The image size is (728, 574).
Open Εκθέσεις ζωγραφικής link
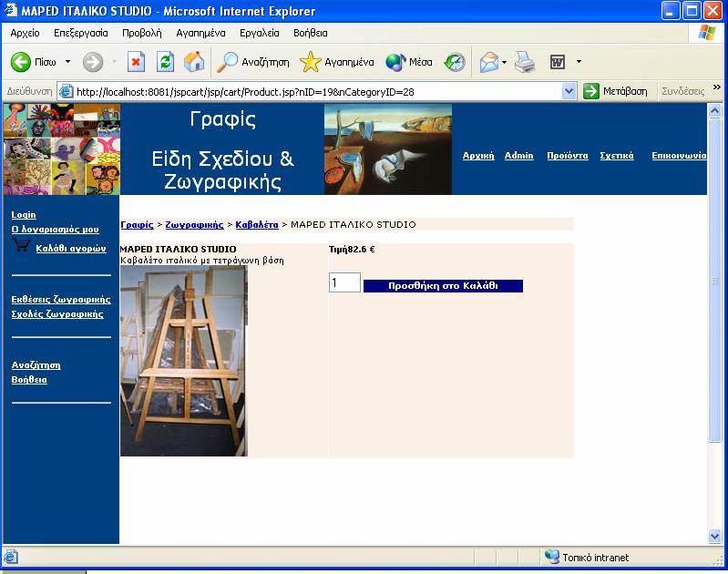[61, 300]
